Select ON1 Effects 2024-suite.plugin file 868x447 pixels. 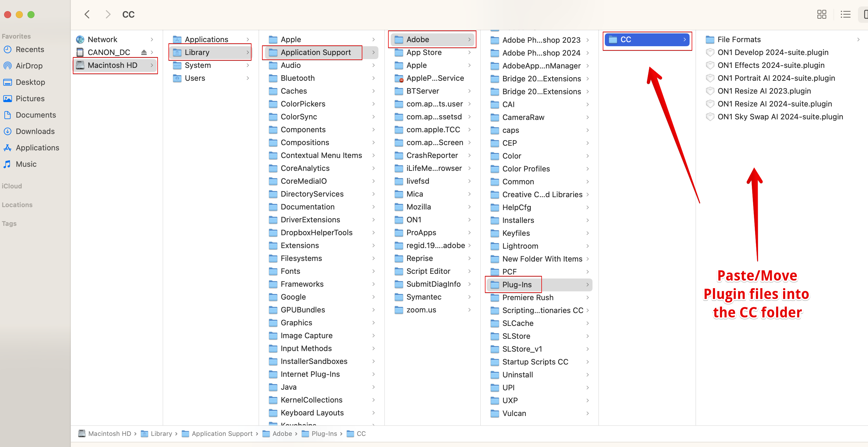[771, 65]
